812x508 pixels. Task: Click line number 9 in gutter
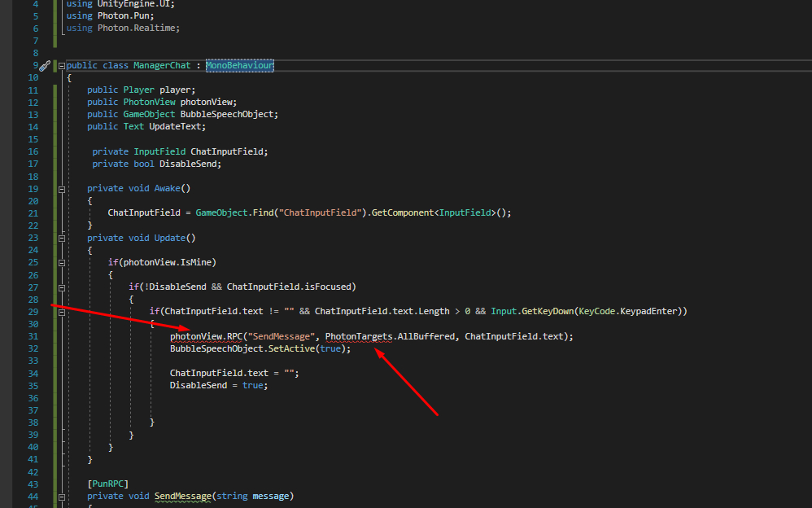coord(35,65)
